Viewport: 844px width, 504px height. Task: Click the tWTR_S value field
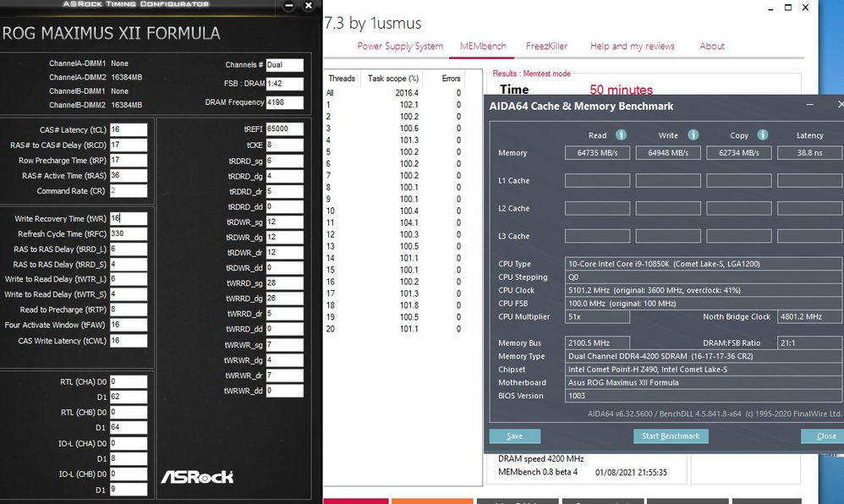pyautogui.click(x=129, y=294)
